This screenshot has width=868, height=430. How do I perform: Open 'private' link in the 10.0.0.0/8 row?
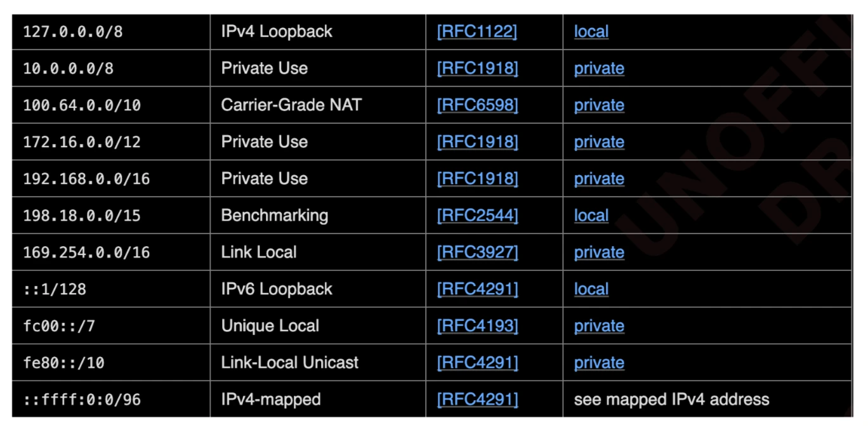coord(599,68)
